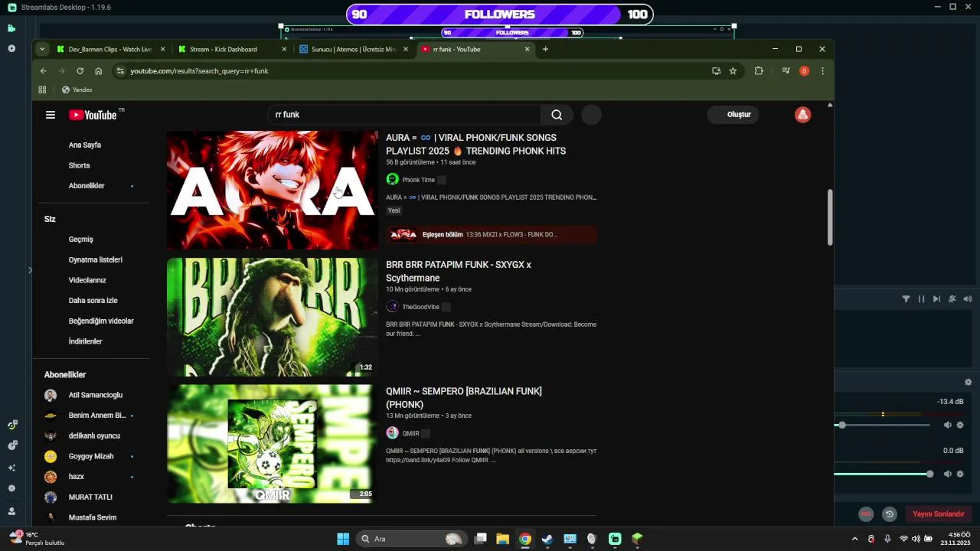This screenshot has width=980, height=551.
Task: Click the Windows Start button
Action: pyautogui.click(x=343, y=539)
